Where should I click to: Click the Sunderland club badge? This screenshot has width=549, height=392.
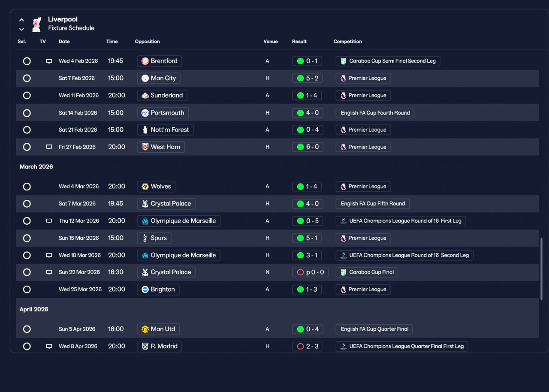click(x=145, y=95)
